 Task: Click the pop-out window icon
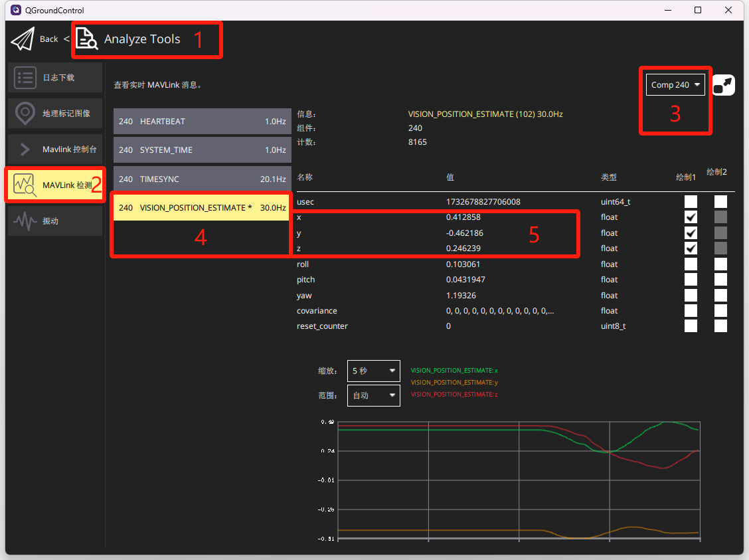[723, 85]
